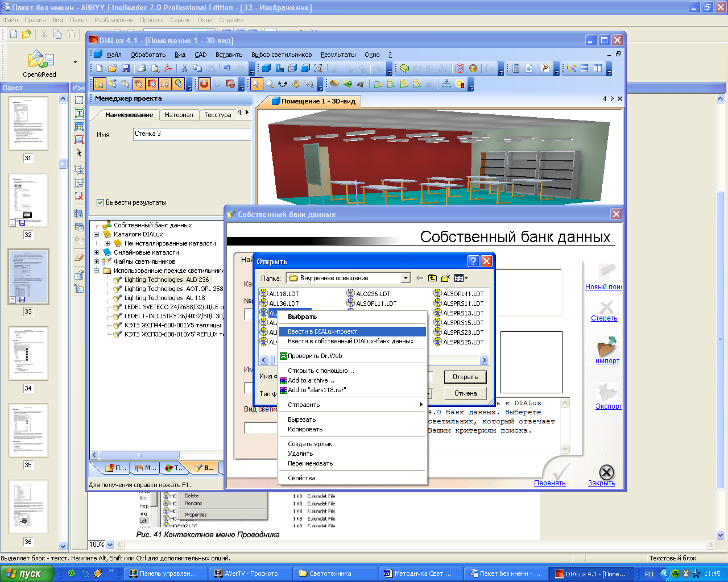The width and height of the screenshot is (728, 582).
Task: Switch to the Материал tab
Action: 179,115
